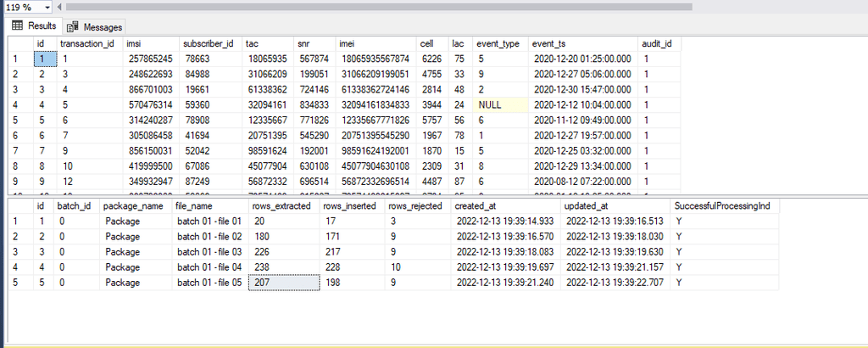The height and width of the screenshot is (348, 868).
Task: Click the imei column header
Action: [x=376, y=44]
